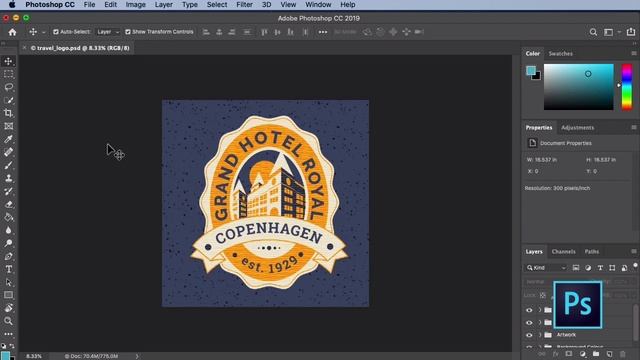Screen dimensions: 640x360
Task: Toggle layer filtering switch in Layers panel
Action: click(635, 265)
